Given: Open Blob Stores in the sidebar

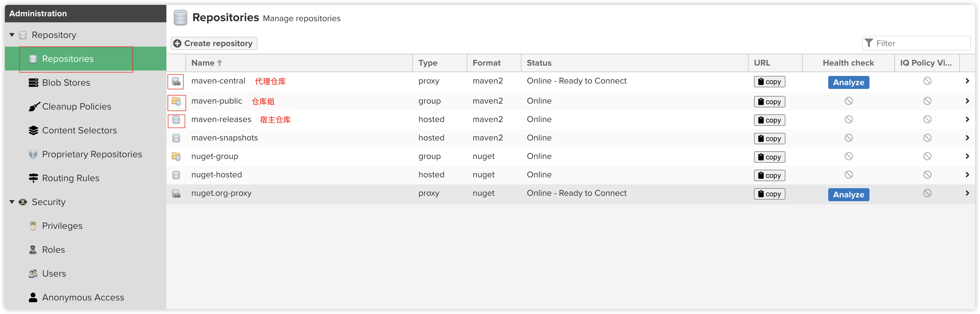Looking at the screenshot, I should tap(86, 83).
